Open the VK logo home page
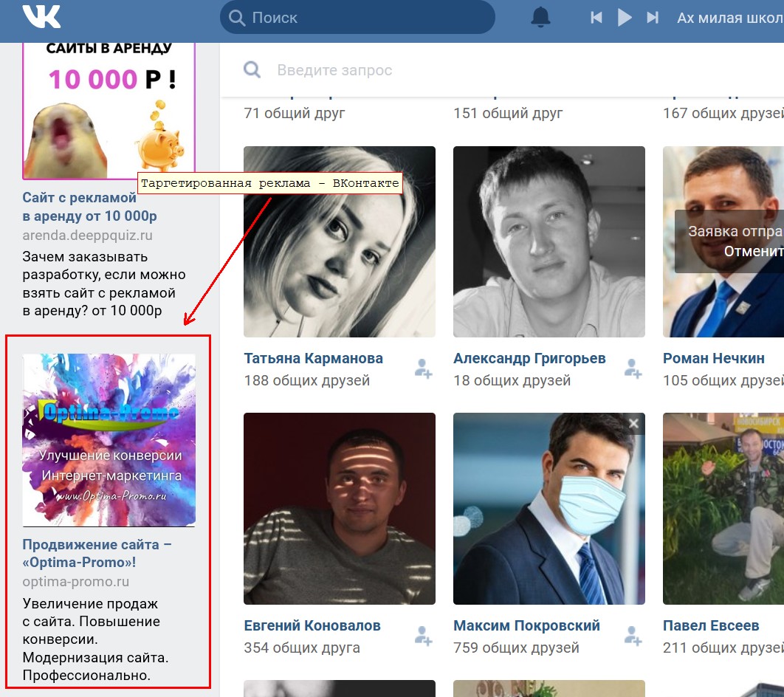 41,16
